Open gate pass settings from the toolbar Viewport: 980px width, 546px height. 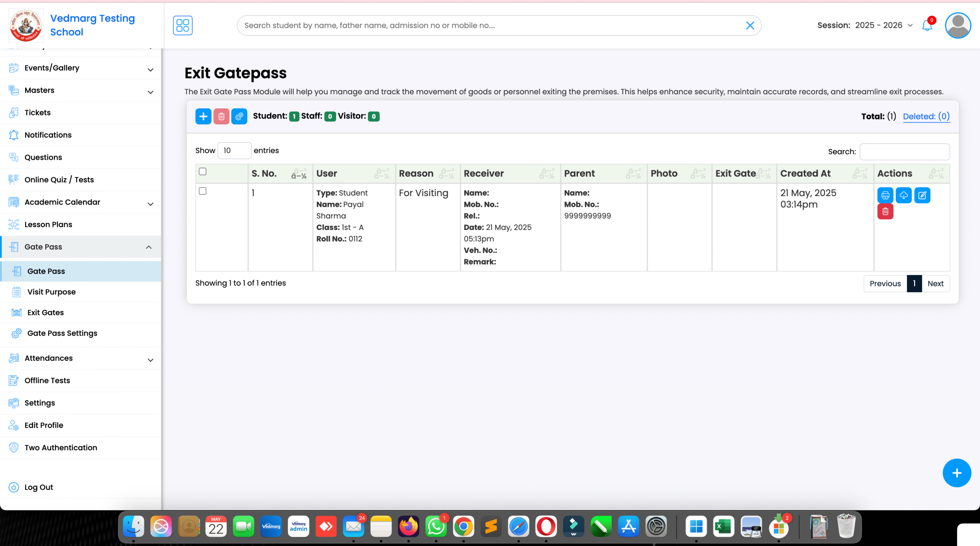(x=239, y=116)
